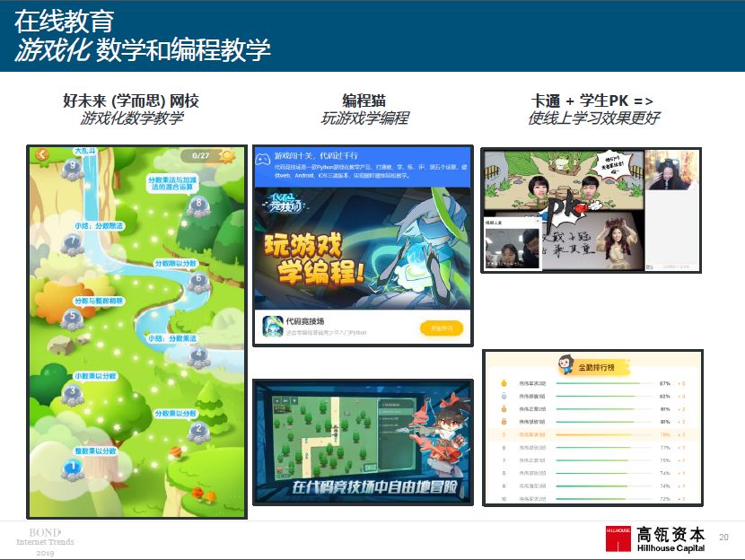Click the Hillhouse Capital text
This screenshot has height=560, width=745.
[670, 548]
